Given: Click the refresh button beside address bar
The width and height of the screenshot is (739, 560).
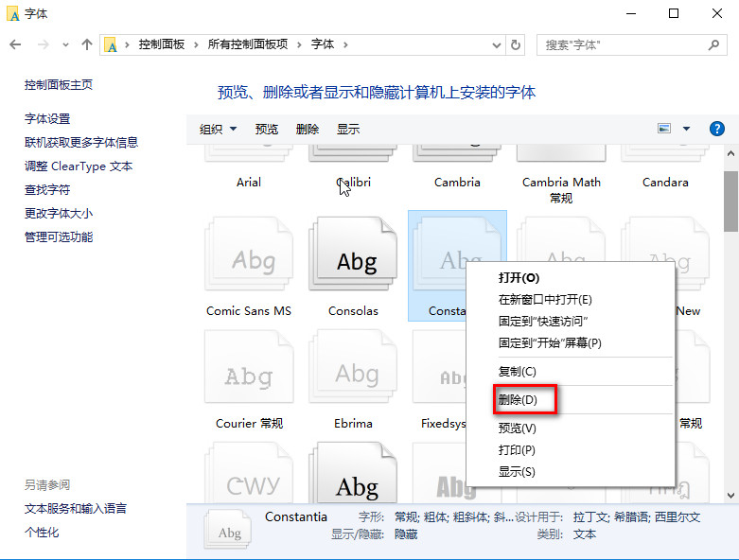Looking at the screenshot, I should click(516, 44).
